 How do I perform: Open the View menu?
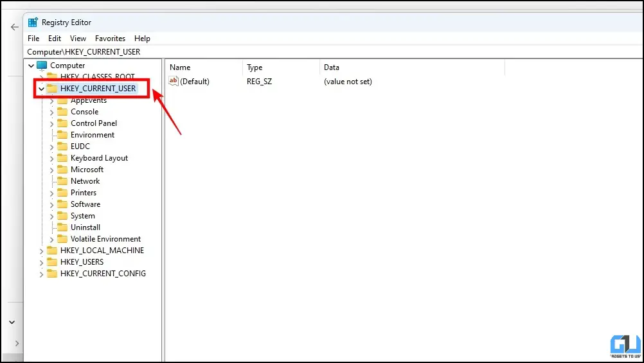click(78, 38)
